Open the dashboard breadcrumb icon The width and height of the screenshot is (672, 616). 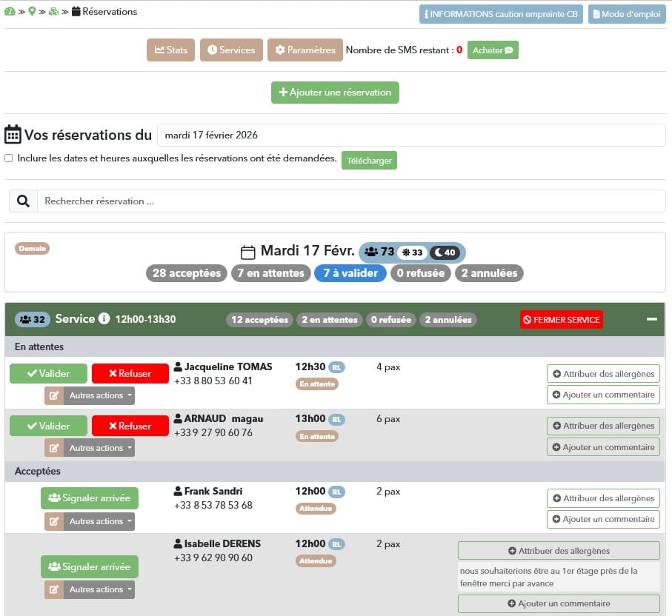(10, 12)
